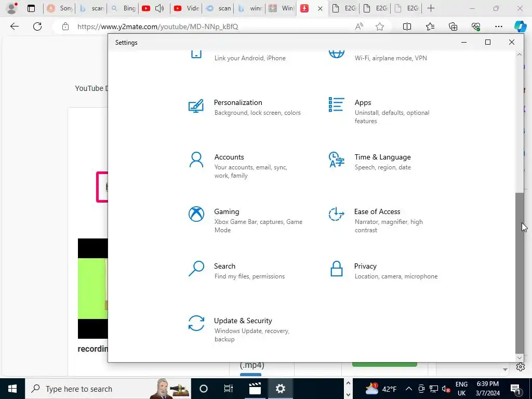Show hidden system tray icons
This screenshot has width=532, height=399.
409,389
